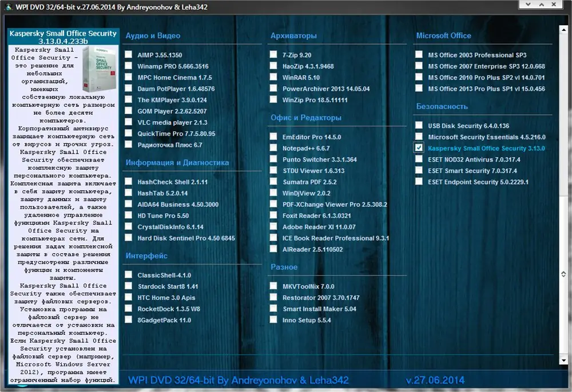Enable the WinRAR 5.10 checkbox
The width and height of the screenshot is (572, 392).
[x=273, y=77]
